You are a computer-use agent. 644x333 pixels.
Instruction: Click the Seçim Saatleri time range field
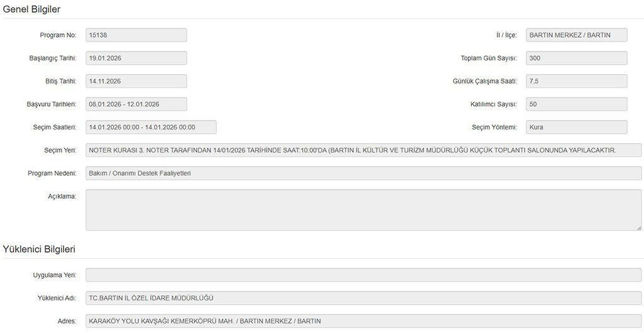[x=151, y=127]
